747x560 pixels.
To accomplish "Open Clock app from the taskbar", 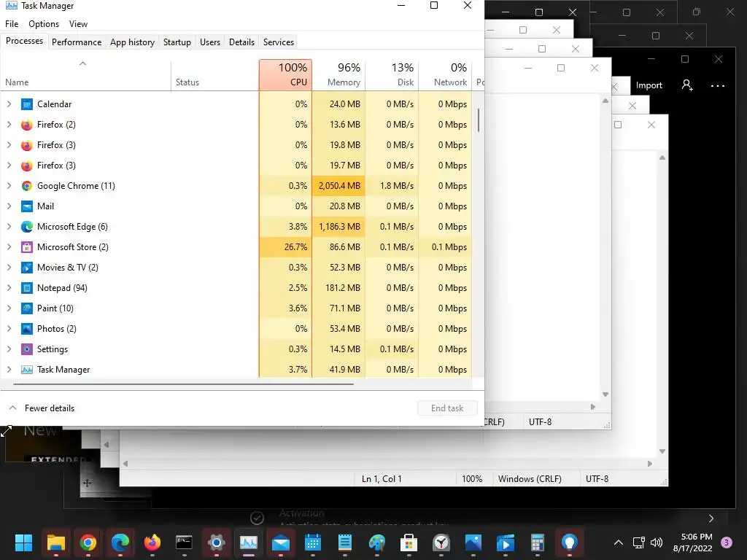I will (441, 542).
